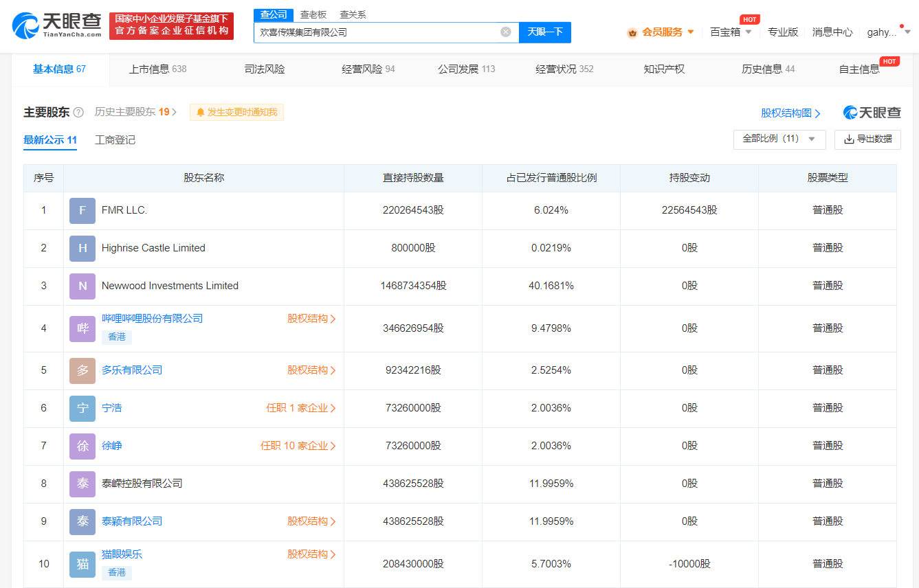Viewport: 919px width, 588px height.
Task: Switch to the 工商登记 tab
Action: tap(114, 139)
